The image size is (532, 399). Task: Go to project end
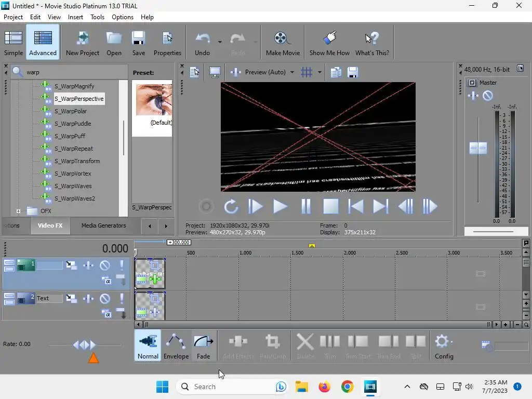[381, 206]
